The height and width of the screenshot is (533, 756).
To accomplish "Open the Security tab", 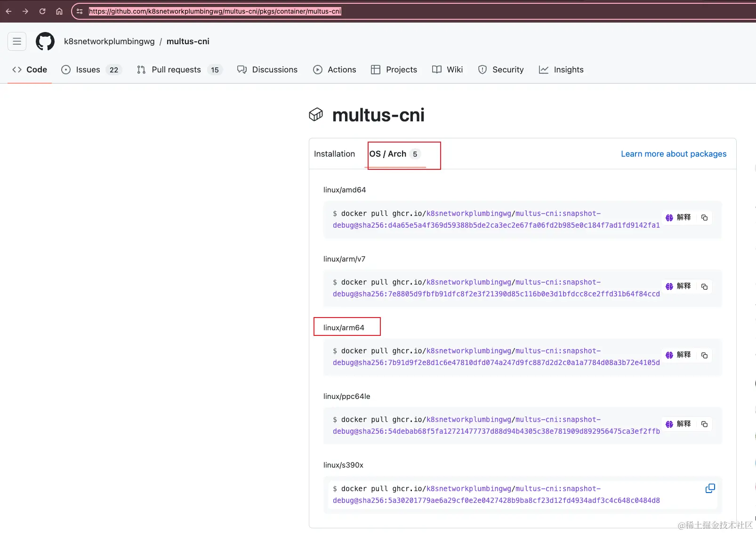I will click(500, 70).
